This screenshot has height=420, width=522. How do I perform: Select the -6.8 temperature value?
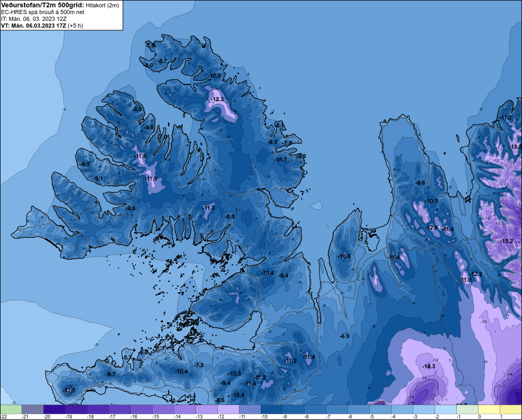144,352
